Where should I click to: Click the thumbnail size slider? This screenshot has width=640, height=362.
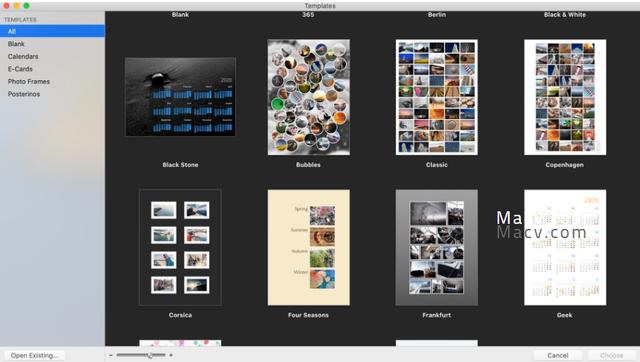click(x=141, y=355)
